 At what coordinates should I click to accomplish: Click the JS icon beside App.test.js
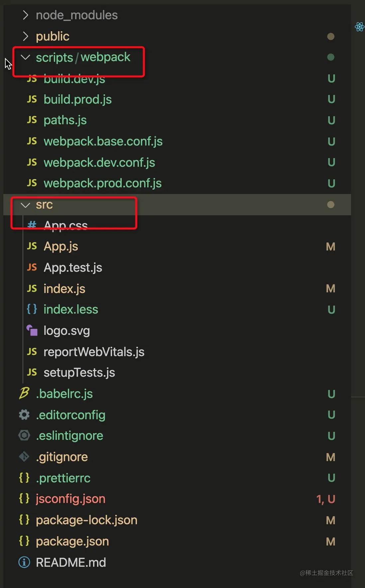tap(32, 267)
